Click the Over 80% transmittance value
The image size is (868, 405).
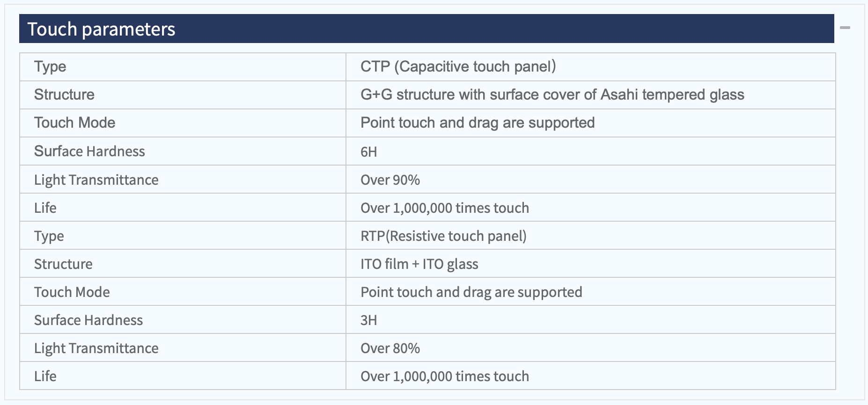591,347
